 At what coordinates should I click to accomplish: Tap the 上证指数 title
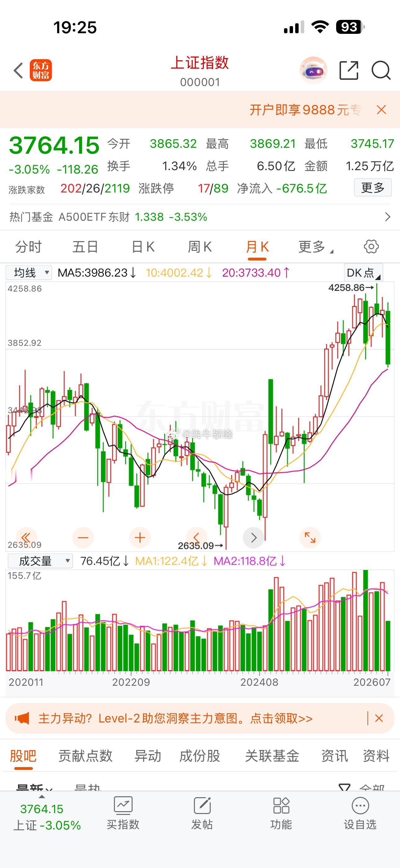click(x=200, y=63)
